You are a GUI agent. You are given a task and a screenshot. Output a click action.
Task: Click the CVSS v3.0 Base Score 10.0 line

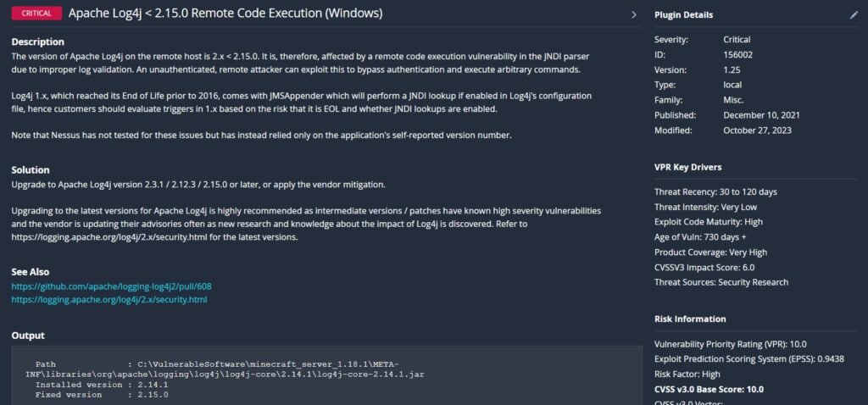tap(709, 390)
